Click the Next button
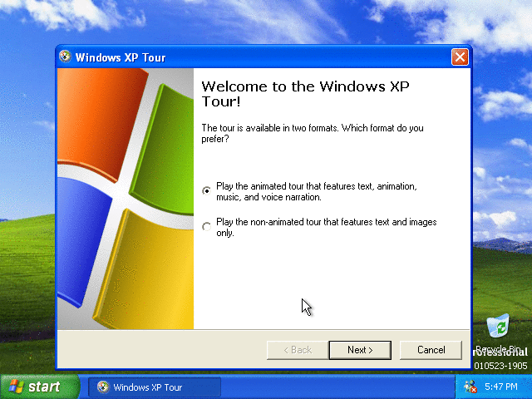The height and width of the screenshot is (399, 532). tap(360, 350)
